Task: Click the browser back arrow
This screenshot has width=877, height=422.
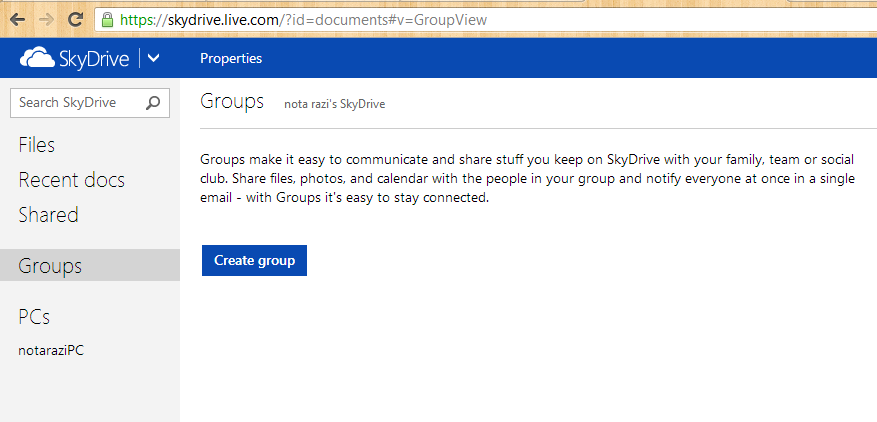Action: (17, 20)
